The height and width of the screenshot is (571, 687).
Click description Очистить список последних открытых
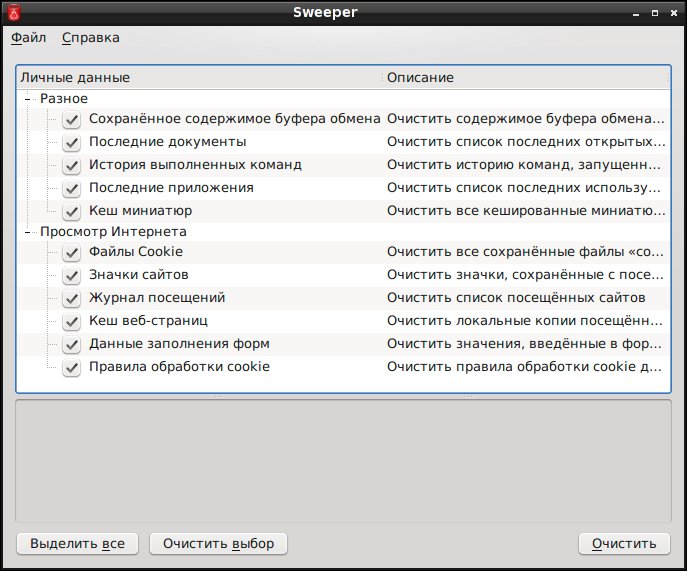(526, 142)
